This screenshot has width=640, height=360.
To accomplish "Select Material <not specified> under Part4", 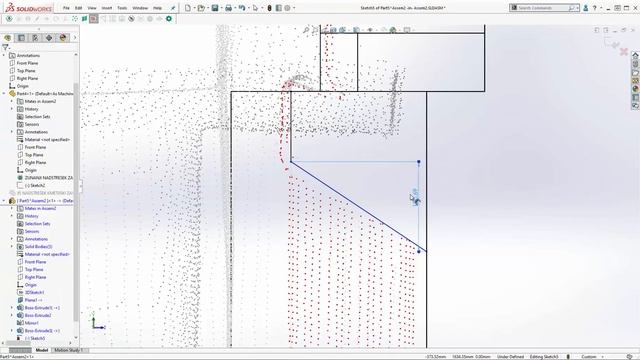I will [47, 140].
